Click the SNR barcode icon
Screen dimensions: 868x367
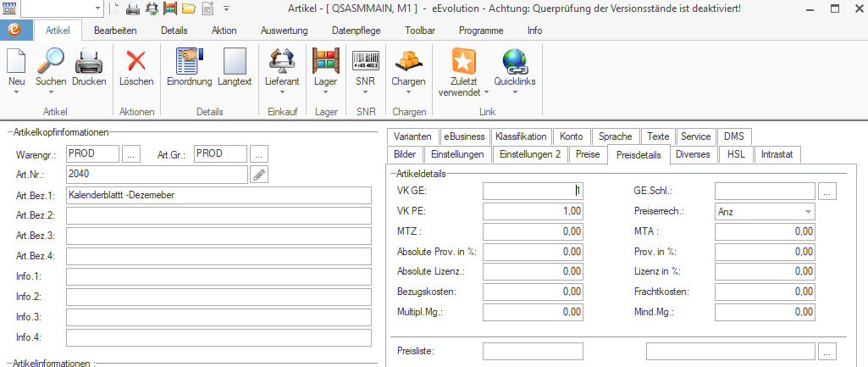(365, 62)
